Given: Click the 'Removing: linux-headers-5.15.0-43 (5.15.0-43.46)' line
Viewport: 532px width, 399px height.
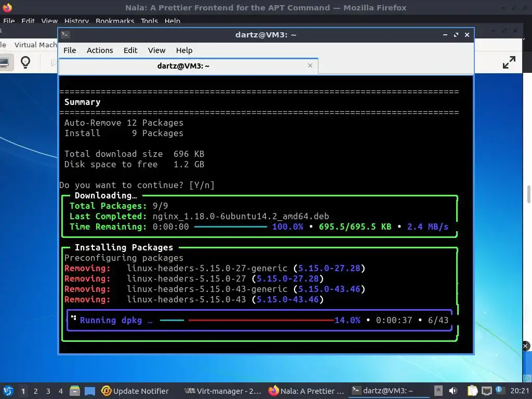Looking at the screenshot, I should click(x=194, y=300).
